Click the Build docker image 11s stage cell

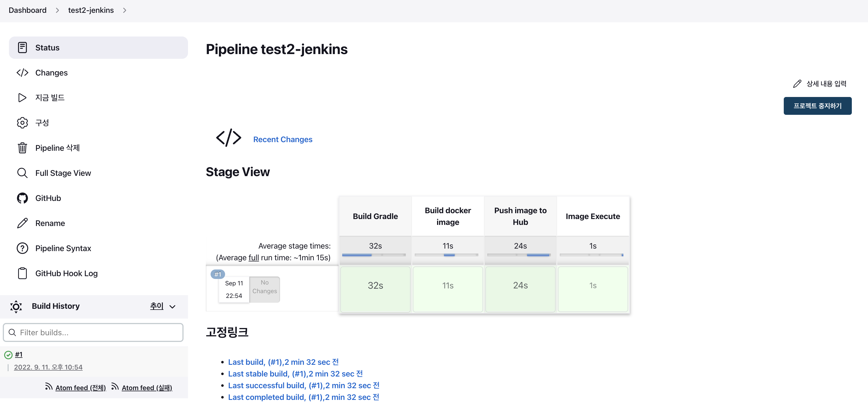447,289
